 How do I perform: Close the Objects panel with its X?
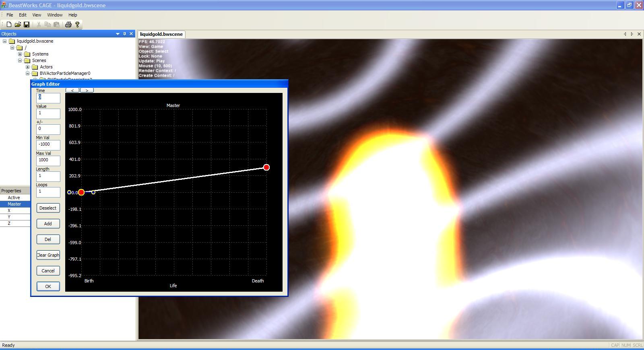[x=131, y=34]
